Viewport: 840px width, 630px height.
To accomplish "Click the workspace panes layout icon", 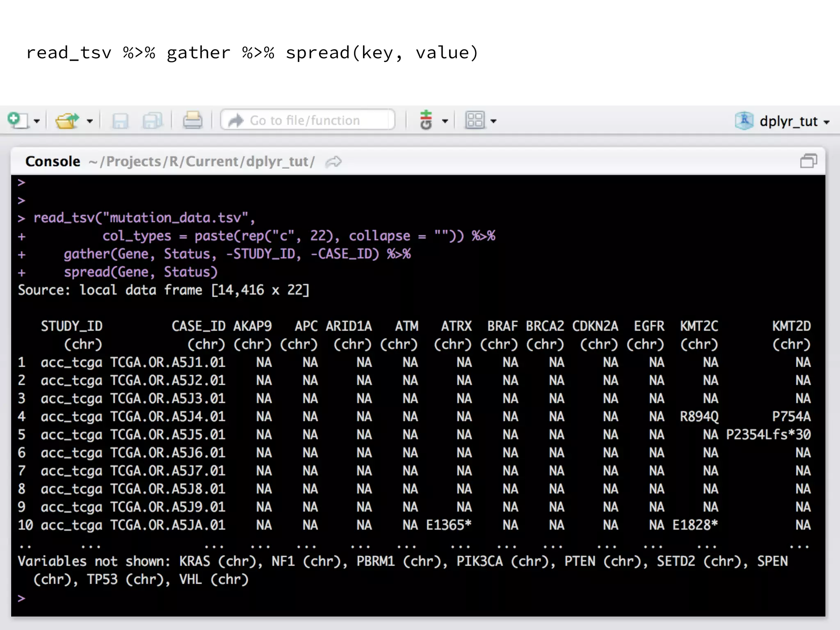I will coord(475,120).
